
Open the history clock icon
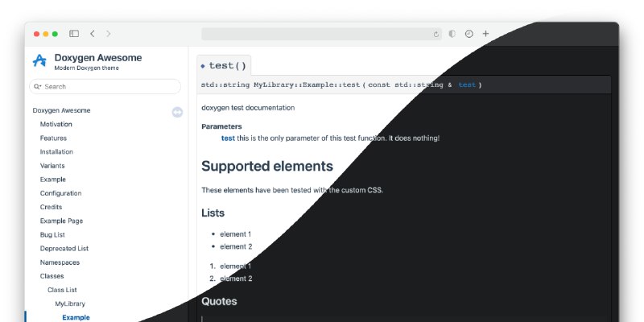(469, 34)
